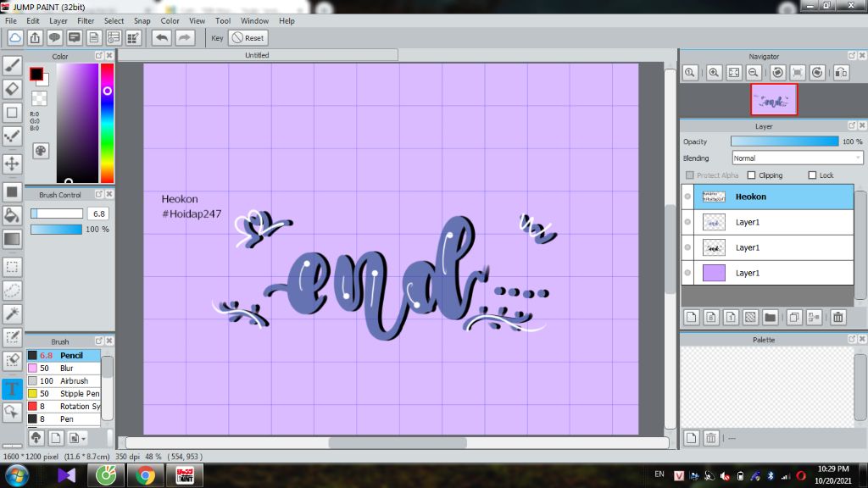Click the rotate right icon in Navigator
Image resolution: width=868 pixels, height=488 pixels.
(x=817, y=73)
